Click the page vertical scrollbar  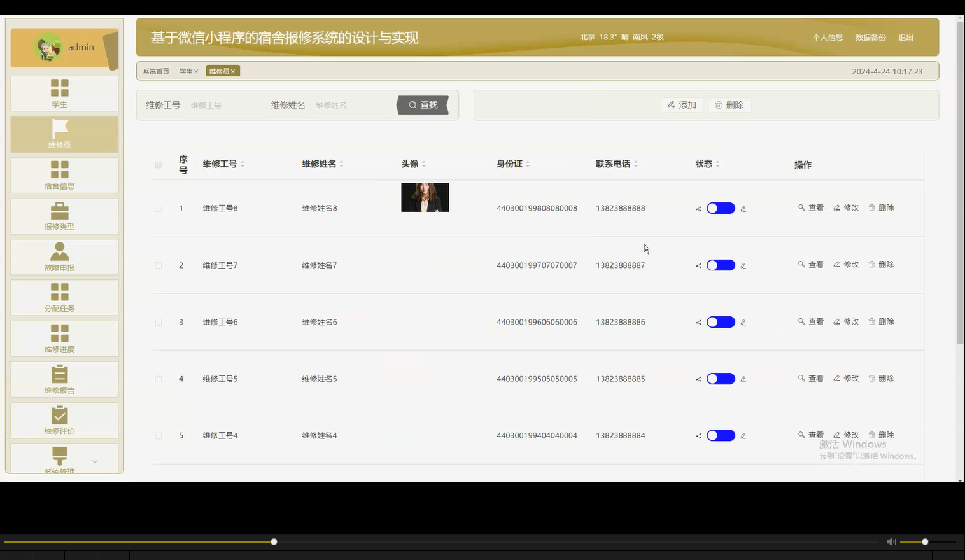click(960, 184)
